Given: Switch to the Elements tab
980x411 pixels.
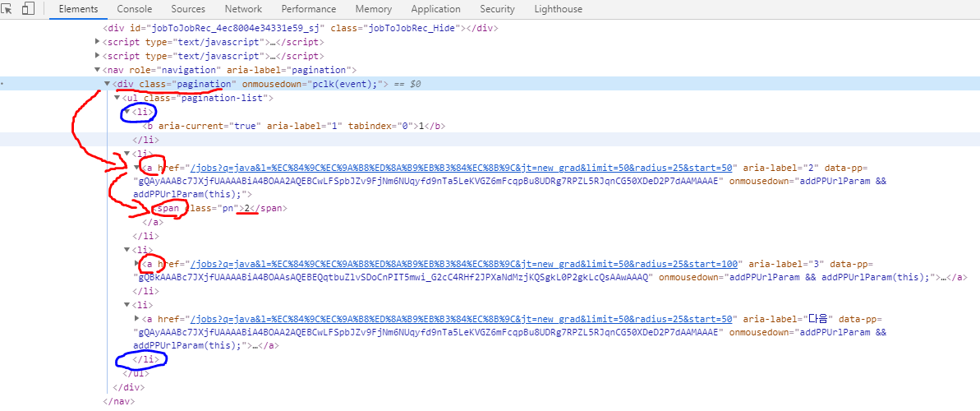Looking at the screenshot, I should click(x=78, y=9).
